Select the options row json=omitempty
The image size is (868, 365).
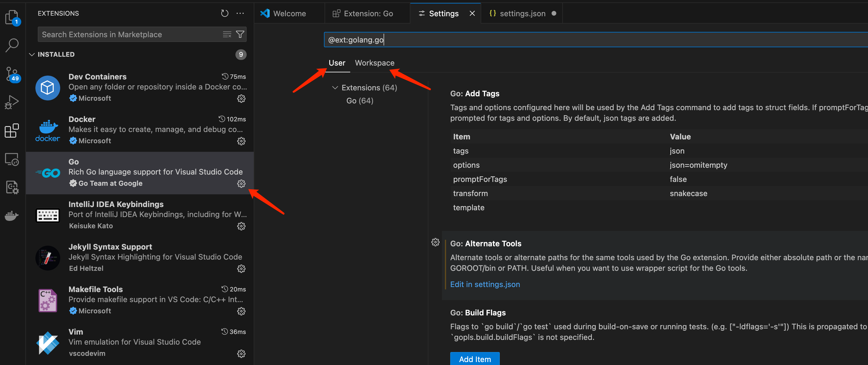(x=659, y=165)
